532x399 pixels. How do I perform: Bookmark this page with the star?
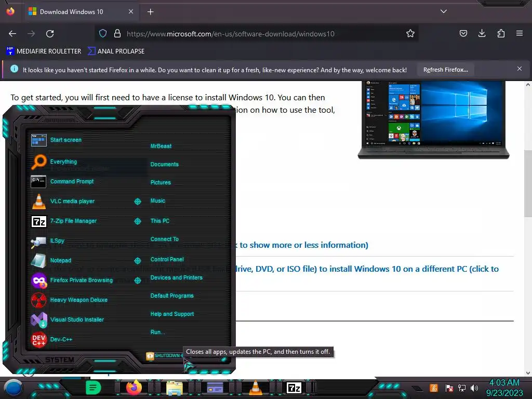click(x=410, y=34)
